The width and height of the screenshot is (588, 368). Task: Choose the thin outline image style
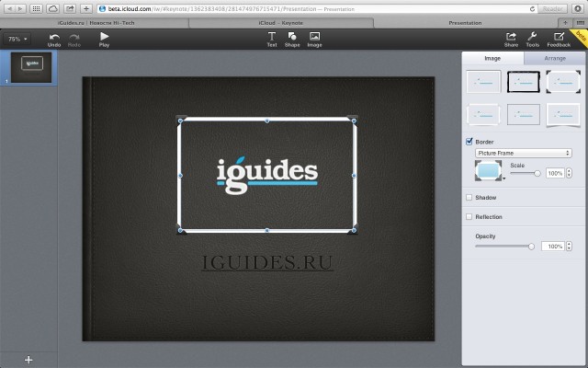click(524, 114)
